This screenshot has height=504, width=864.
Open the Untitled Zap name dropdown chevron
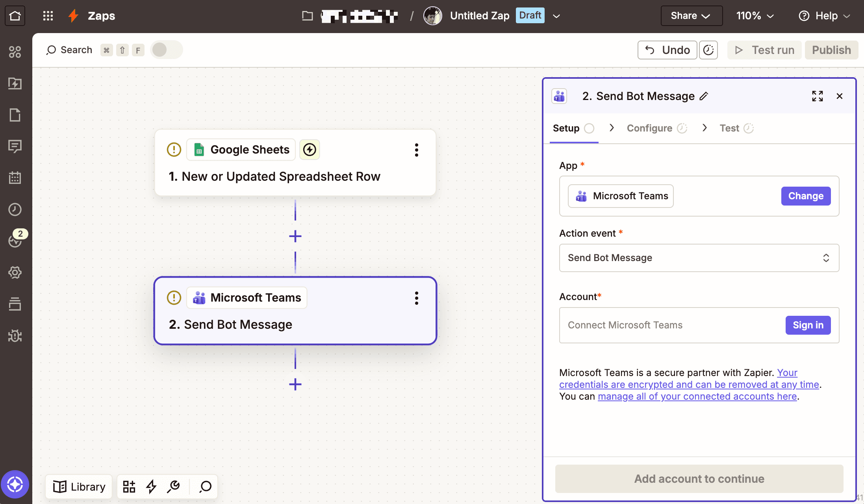[x=556, y=16]
